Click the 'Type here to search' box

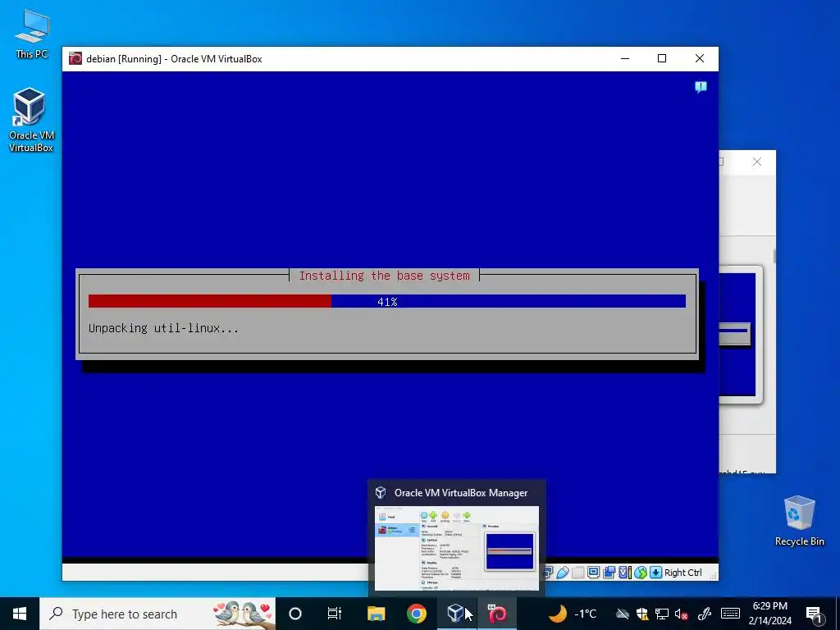coord(157,614)
